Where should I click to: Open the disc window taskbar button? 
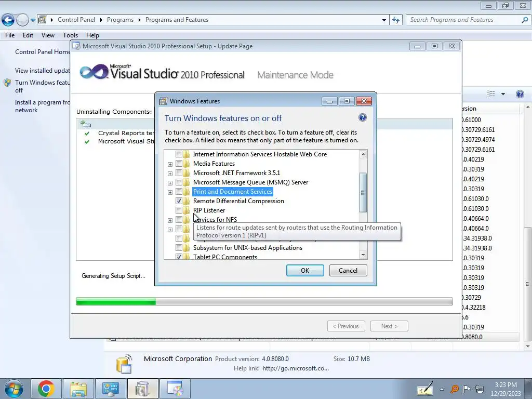tap(175, 389)
